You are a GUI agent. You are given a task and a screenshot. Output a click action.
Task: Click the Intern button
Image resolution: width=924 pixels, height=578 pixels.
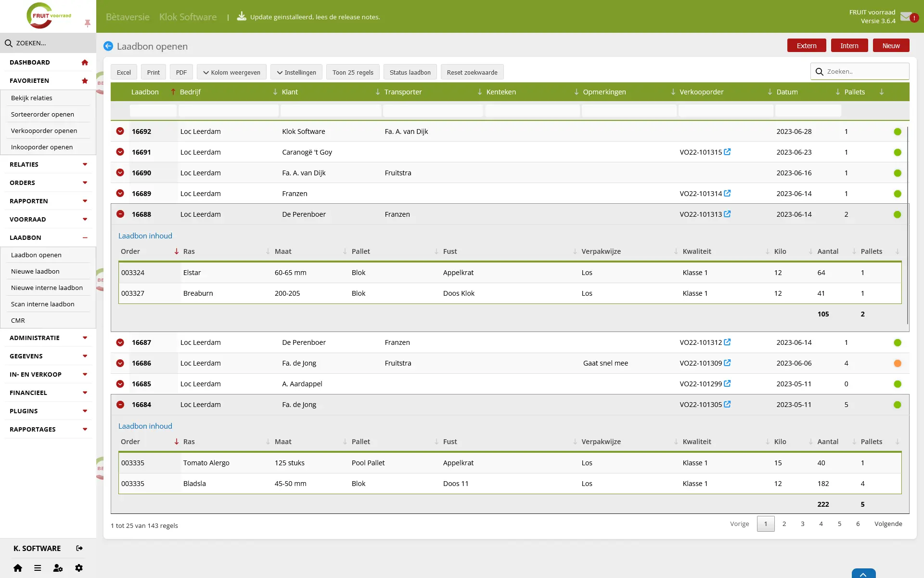click(849, 46)
